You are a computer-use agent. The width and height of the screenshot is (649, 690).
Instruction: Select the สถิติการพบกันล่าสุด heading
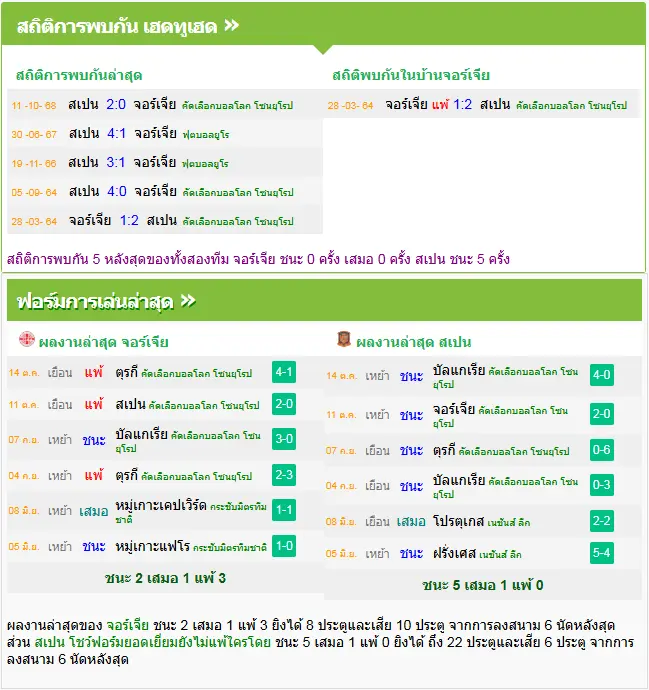79,75
